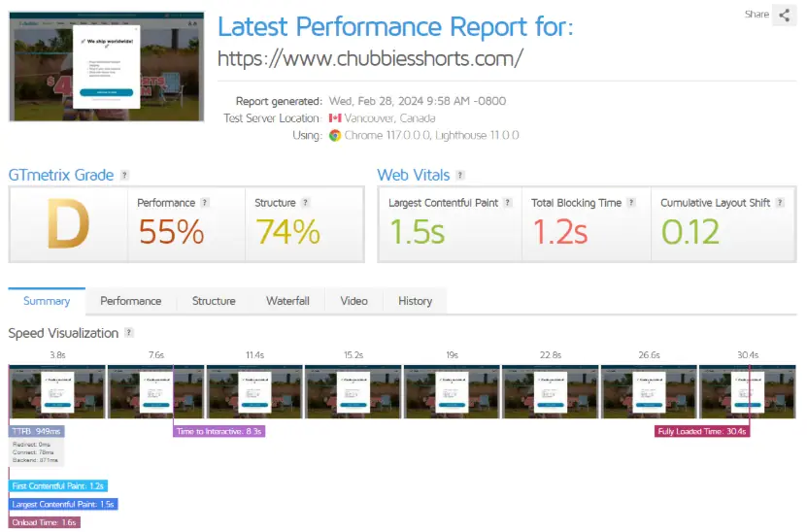The height and width of the screenshot is (532, 807).
Task: Switch to the Structure tab
Action: 214,301
